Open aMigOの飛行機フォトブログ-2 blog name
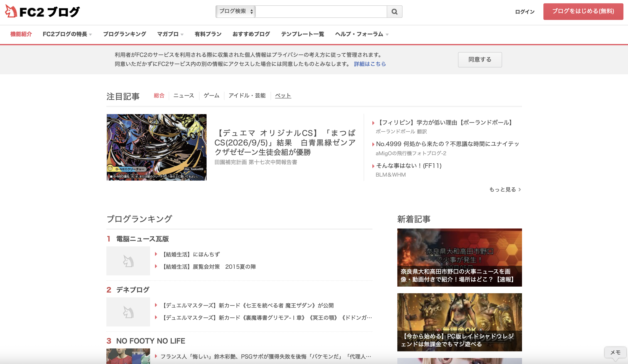Viewport: 628px width, 364px height. (x=411, y=153)
